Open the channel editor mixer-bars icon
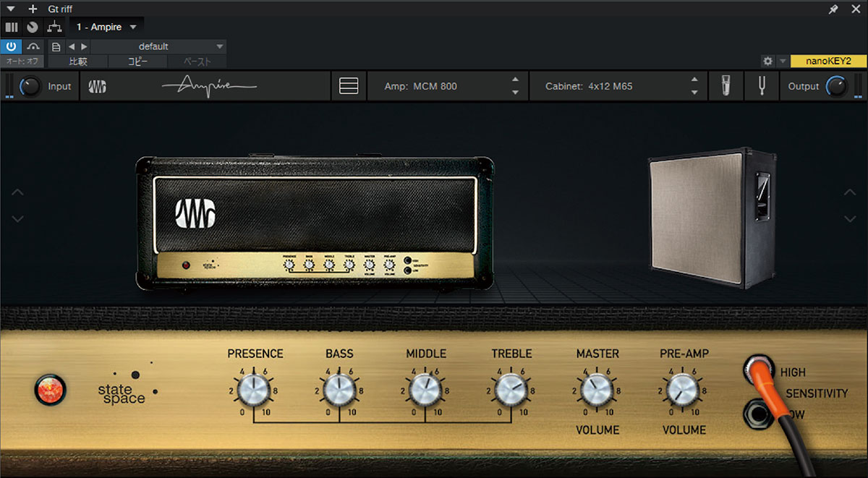Image resolution: width=868 pixels, height=478 pixels. click(x=11, y=27)
